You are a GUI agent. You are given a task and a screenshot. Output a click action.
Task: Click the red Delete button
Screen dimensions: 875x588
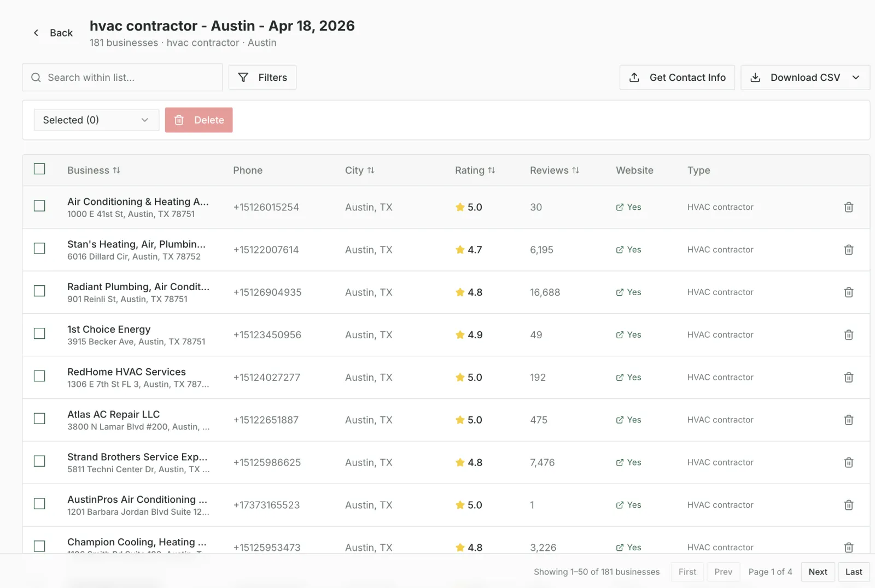[x=199, y=120]
